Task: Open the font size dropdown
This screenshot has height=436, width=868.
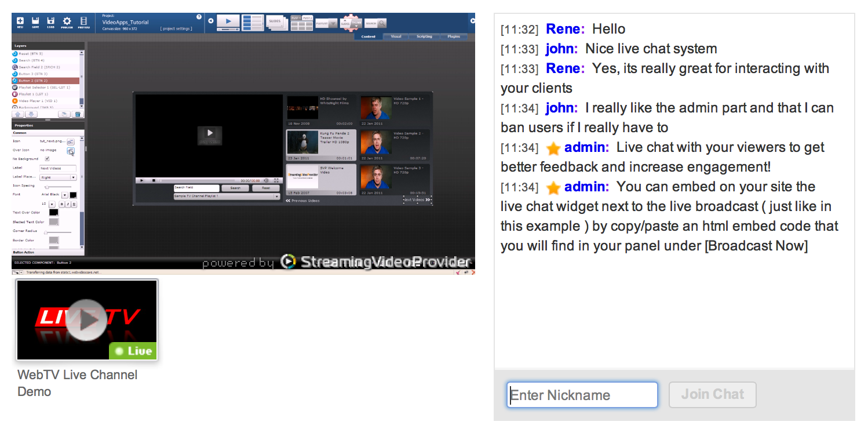Action: click(x=52, y=204)
